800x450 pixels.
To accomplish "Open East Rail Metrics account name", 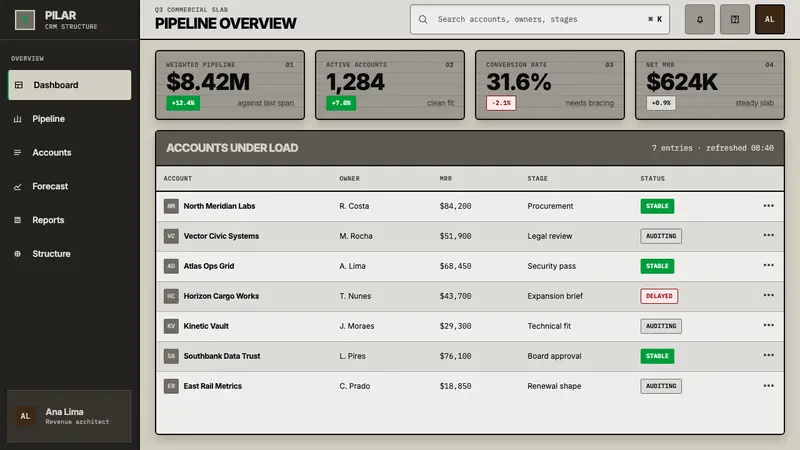I will coord(213,386).
